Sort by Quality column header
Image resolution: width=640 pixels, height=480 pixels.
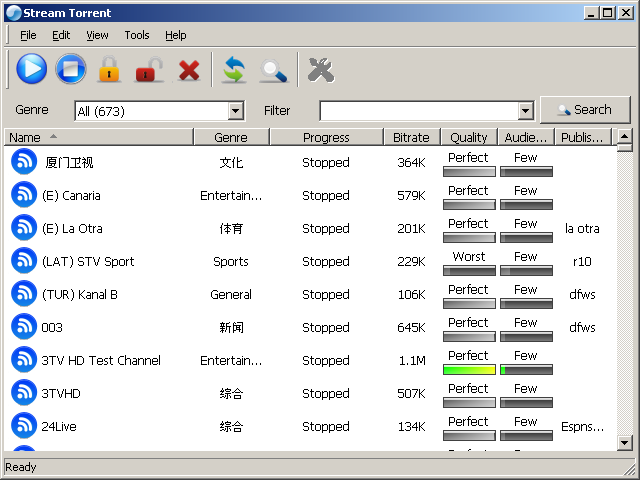click(x=469, y=137)
